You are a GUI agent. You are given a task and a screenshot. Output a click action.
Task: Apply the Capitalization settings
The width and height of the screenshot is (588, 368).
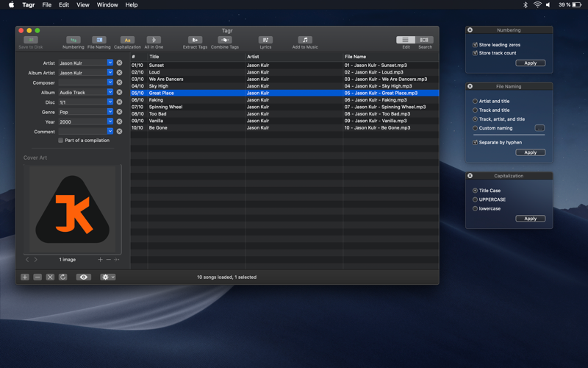click(530, 219)
